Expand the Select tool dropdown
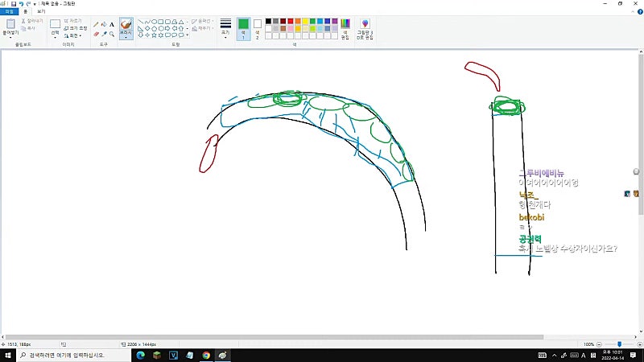 point(55,36)
